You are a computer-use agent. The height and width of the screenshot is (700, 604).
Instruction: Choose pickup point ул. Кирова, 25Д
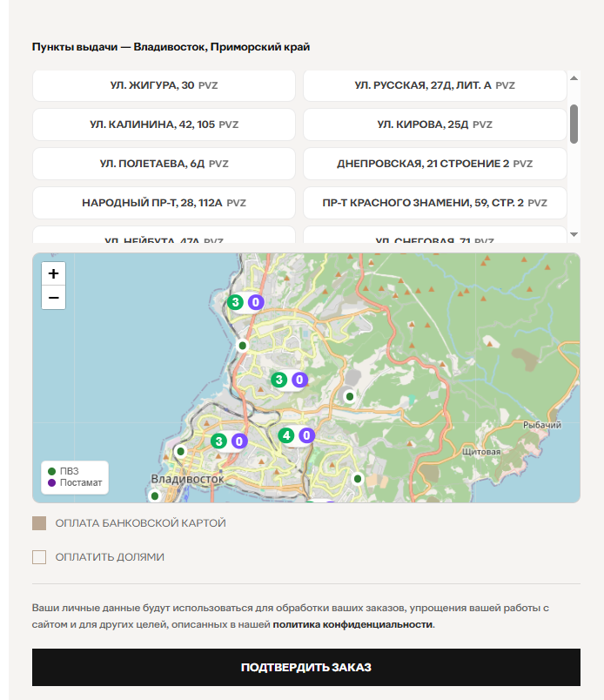coord(435,125)
